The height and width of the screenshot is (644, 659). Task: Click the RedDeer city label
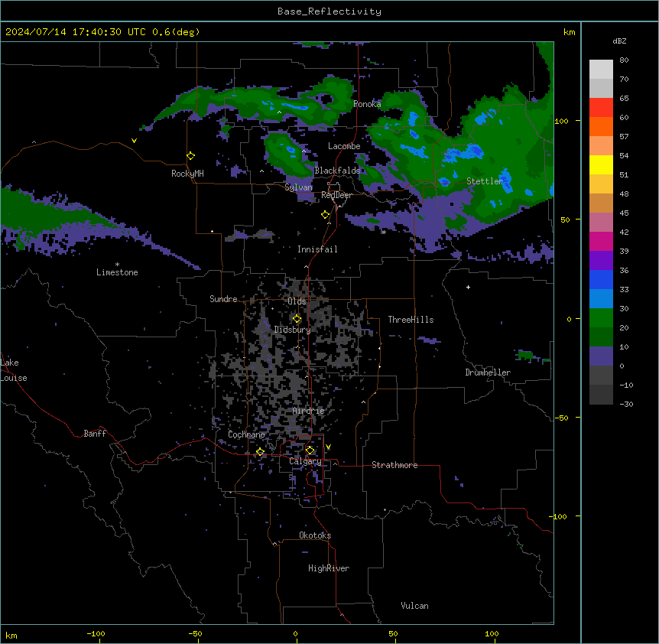336,195
